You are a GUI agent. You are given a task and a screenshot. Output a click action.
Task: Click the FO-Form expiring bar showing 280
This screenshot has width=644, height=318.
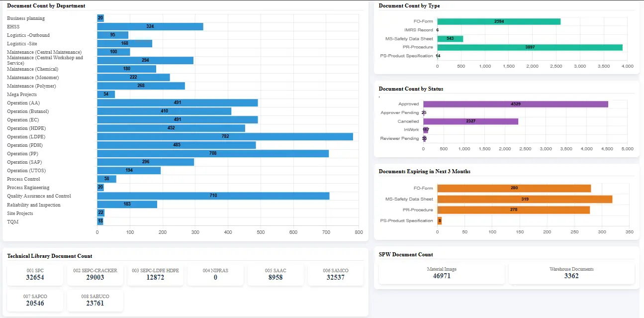tap(514, 188)
